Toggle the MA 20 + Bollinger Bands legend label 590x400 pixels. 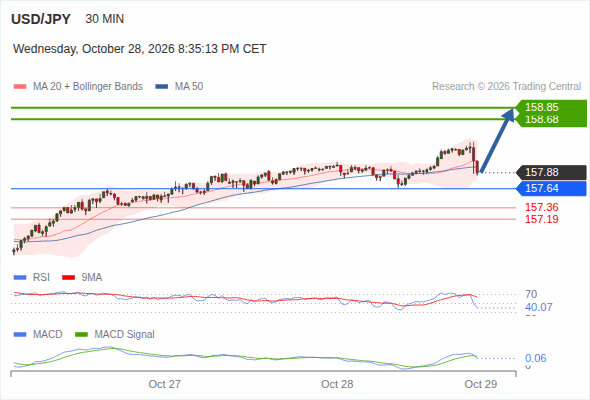tap(88, 87)
